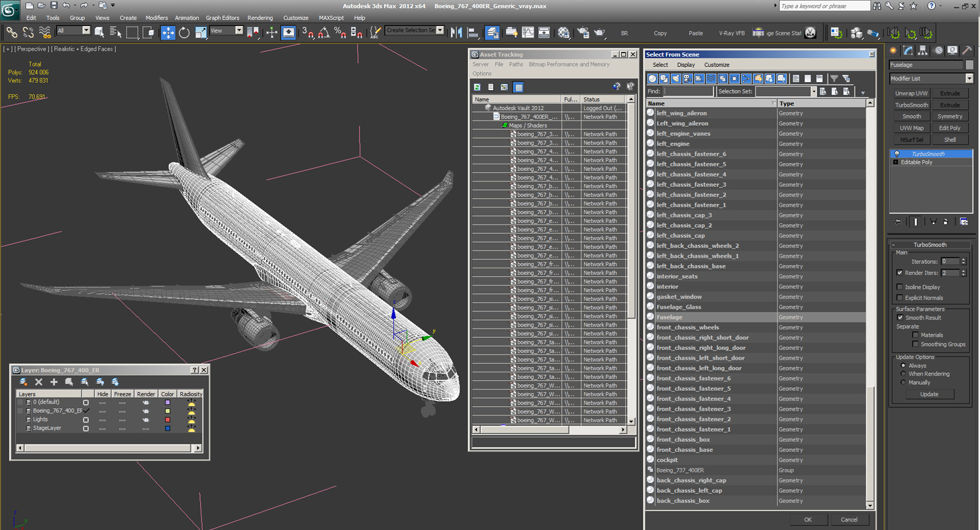
Task: Expand Editable Poly in modifier stack
Action: tap(895, 162)
